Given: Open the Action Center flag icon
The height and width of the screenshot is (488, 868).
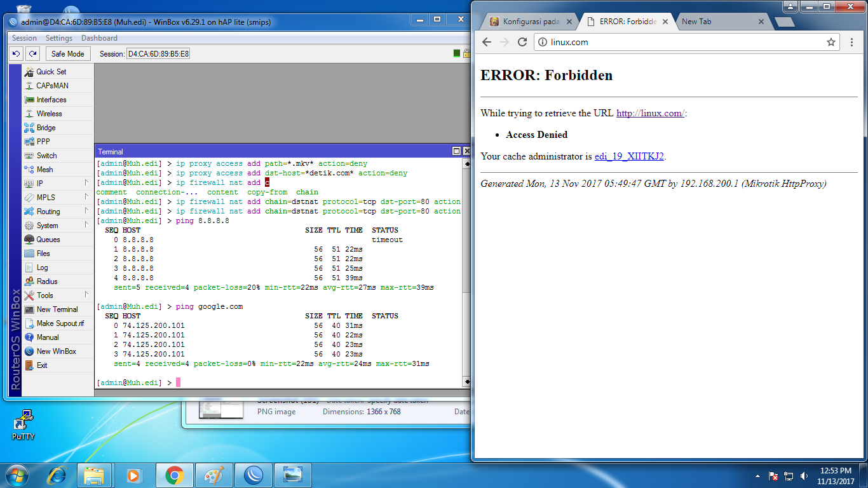Looking at the screenshot, I should point(773,475).
